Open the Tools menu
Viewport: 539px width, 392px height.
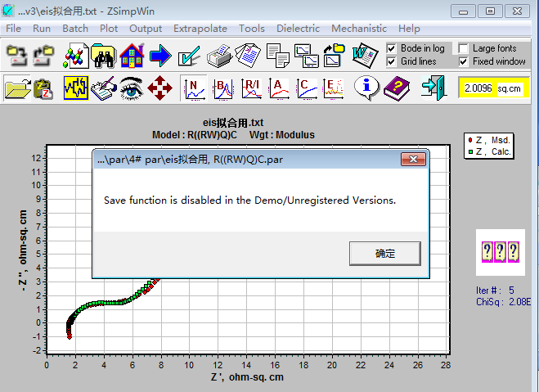(x=252, y=29)
